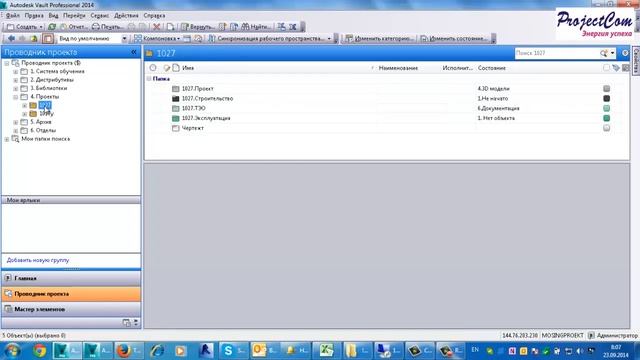Click Outlook icon in taskbar
The width and height of the screenshot is (640, 360).
click(259, 351)
